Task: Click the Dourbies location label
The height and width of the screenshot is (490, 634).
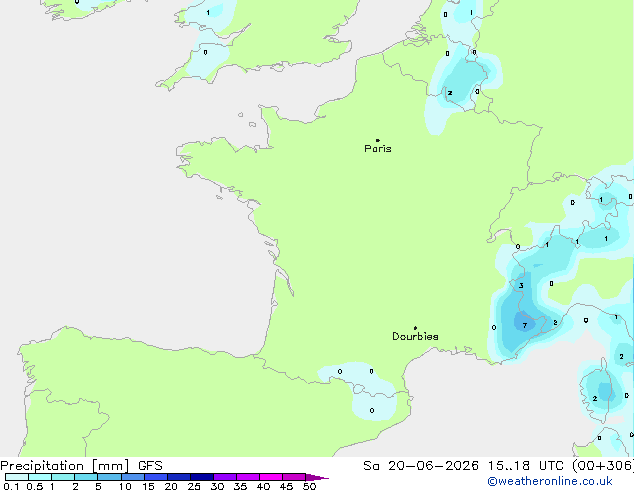Action: 415,336
